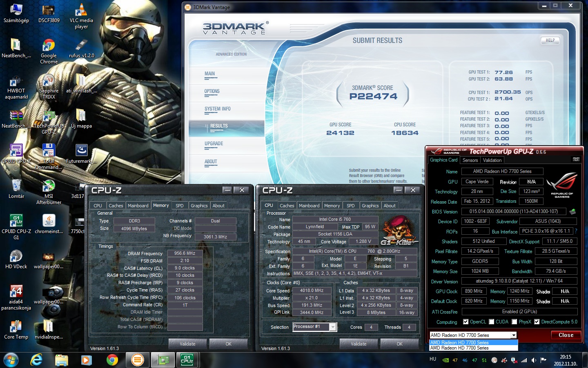Viewport: 588px width, 368px height.
Task: Collapse the GPU-Z graphics card selector dropdown arrow
Action: click(514, 335)
